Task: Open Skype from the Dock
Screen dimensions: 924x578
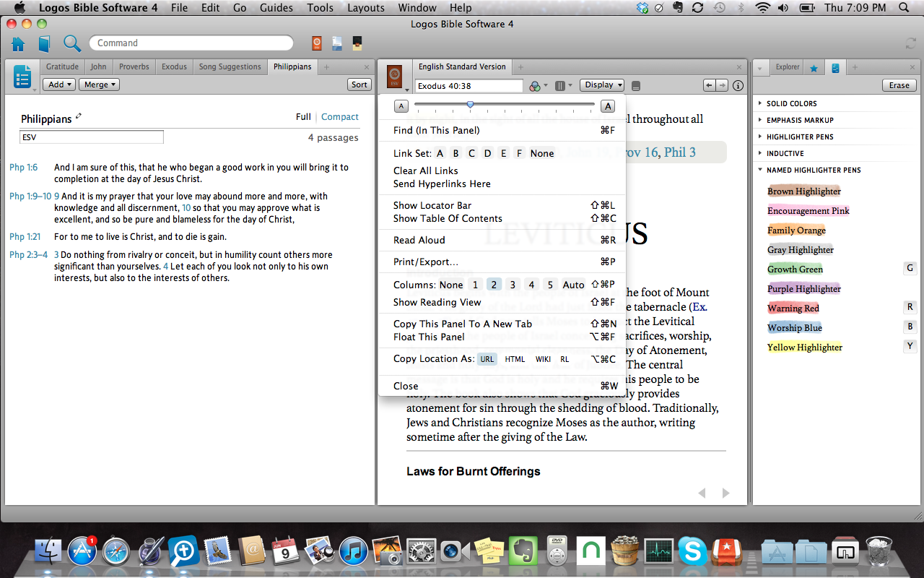Action: point(692,552)
